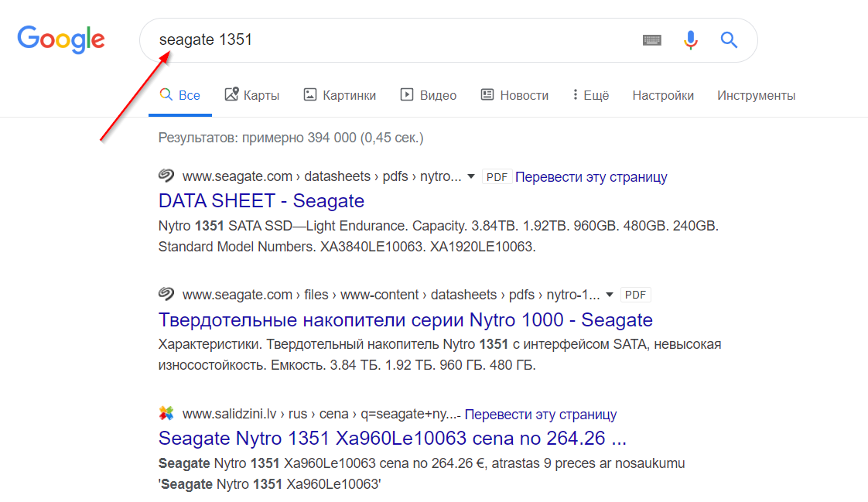Expand dropdown arrow beside first result URL

[470, 177]
